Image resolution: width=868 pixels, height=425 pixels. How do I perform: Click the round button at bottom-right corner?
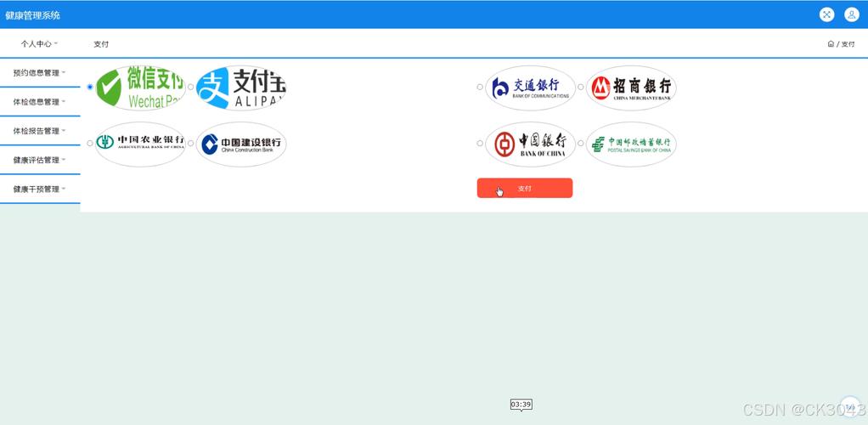849,406
